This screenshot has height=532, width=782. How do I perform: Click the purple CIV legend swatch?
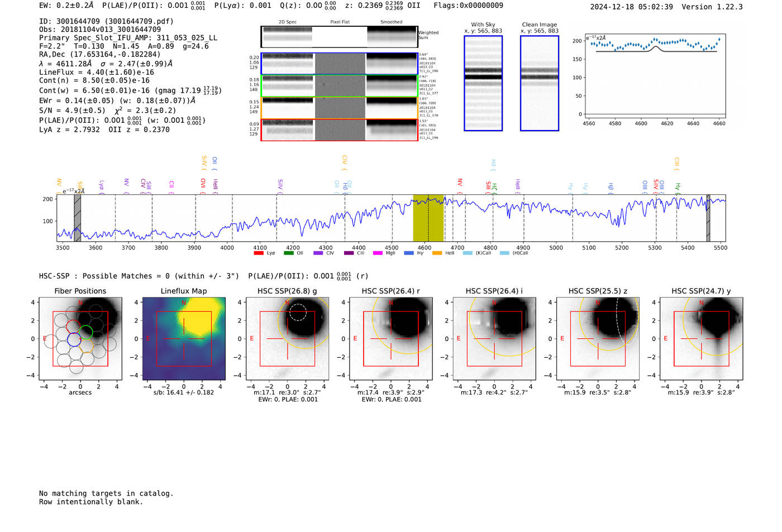click(x=318, y=253)
